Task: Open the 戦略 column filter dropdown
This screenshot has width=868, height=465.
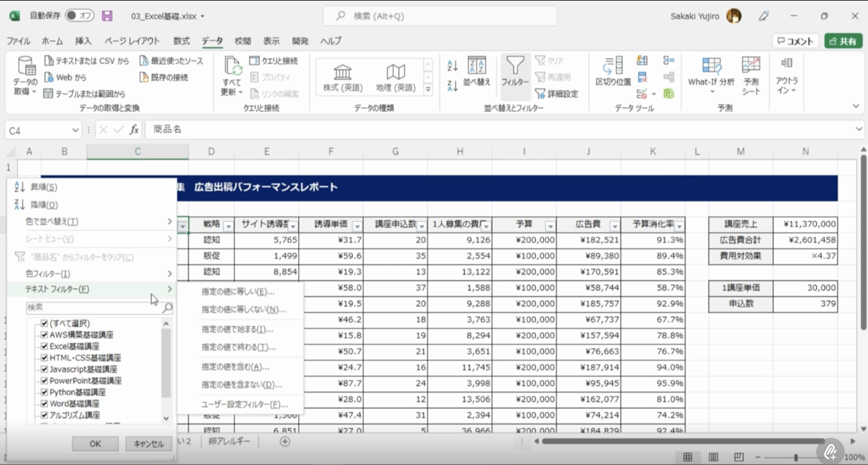Action: pyautogui.click(x=228, y=226)
